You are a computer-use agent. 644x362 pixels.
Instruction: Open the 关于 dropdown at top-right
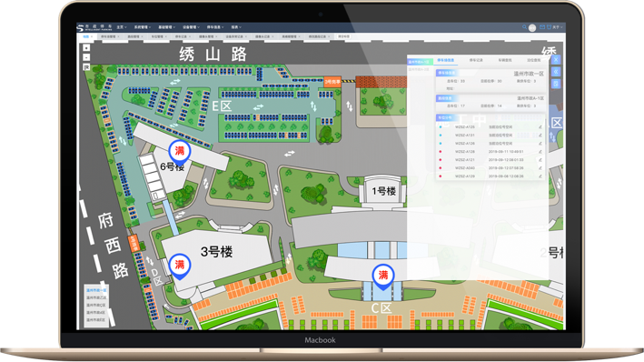click(558, 27)
